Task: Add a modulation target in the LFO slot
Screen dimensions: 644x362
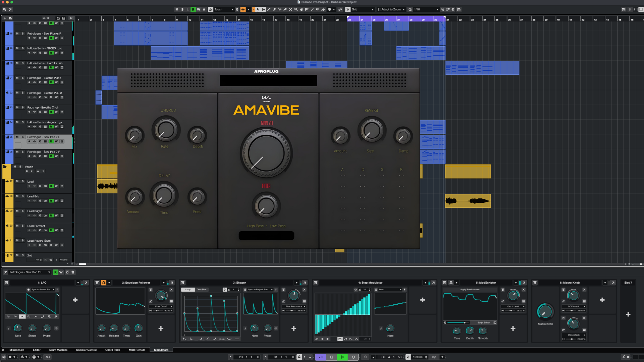Action: click(x=75, y=300)
